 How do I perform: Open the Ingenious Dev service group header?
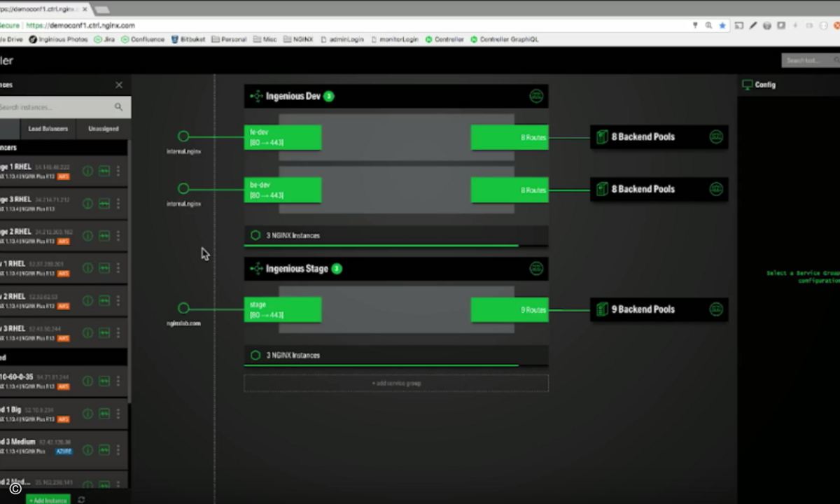[395, 96]
